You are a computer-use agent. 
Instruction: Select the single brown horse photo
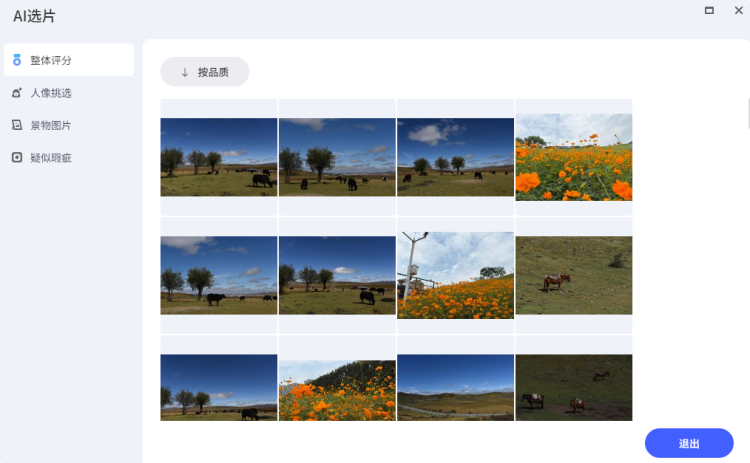click(574, 276)
